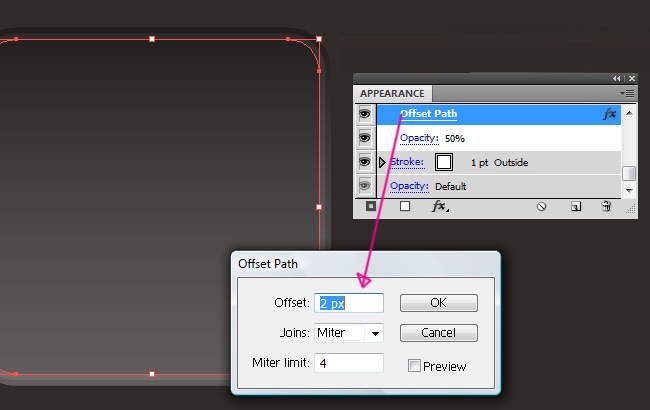Click Delete Selected Item trash icon

click(x=606, y=206)
